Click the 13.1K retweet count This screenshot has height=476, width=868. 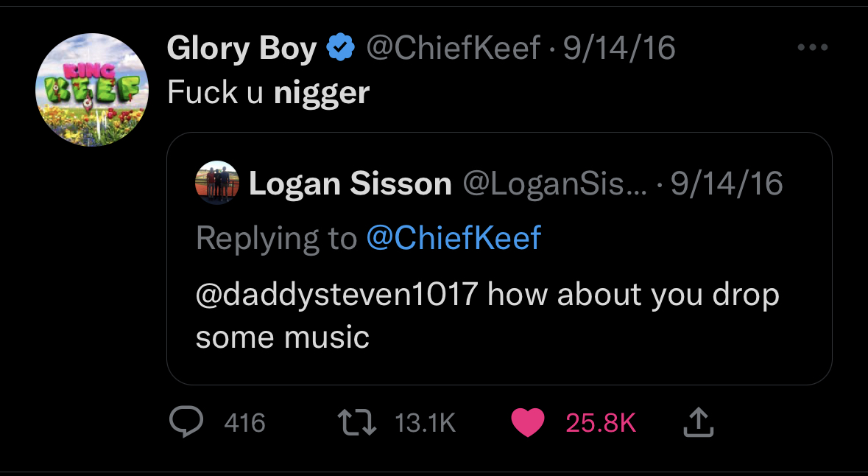425,424
